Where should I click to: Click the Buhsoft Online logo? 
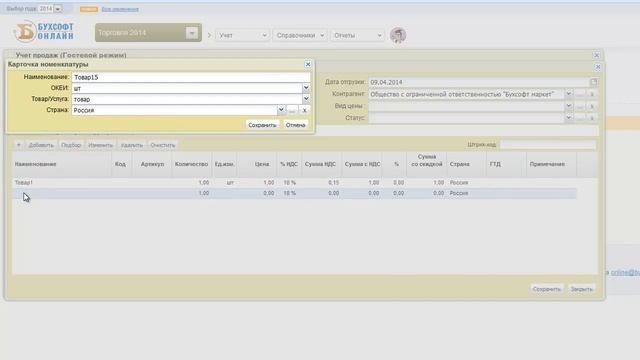(44, 31)
